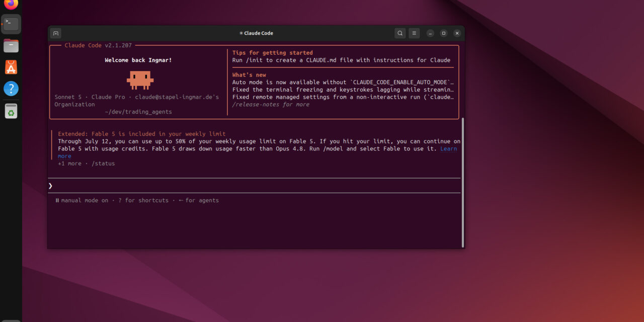Click the "Run /init to create a CLAUDE.md" line
Viewport: 644px width, 322px height.
click(x=341, y=60)
